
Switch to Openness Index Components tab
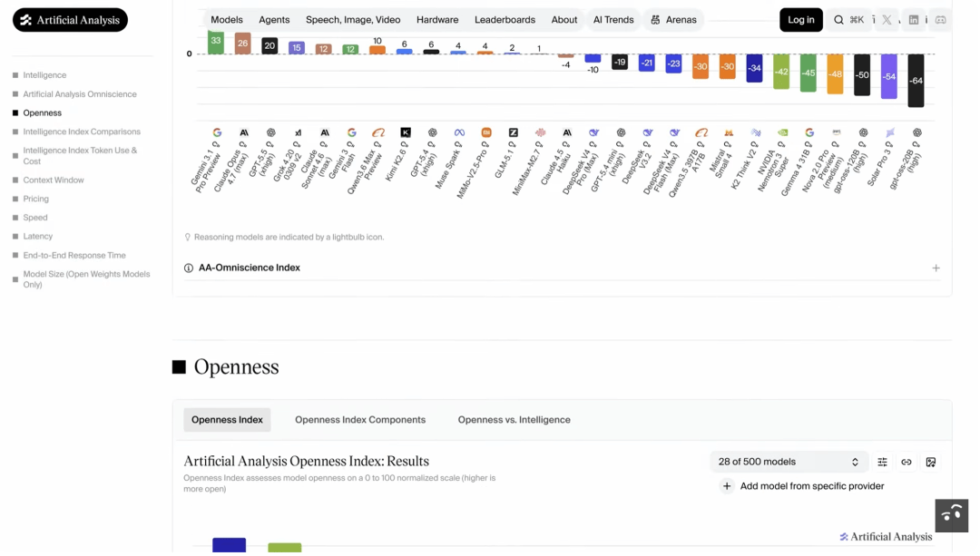coord(360,420)
